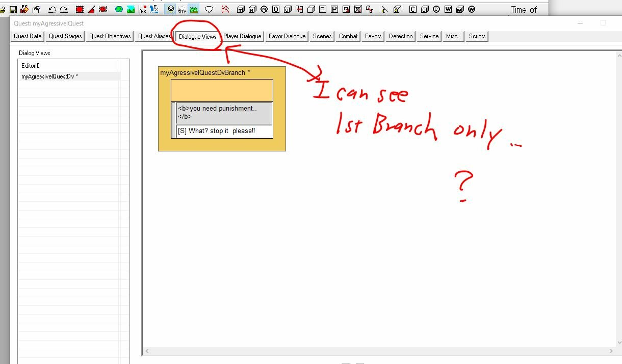
Task: Click the PC folder icon in the toolbar
Action: (24, 9)
